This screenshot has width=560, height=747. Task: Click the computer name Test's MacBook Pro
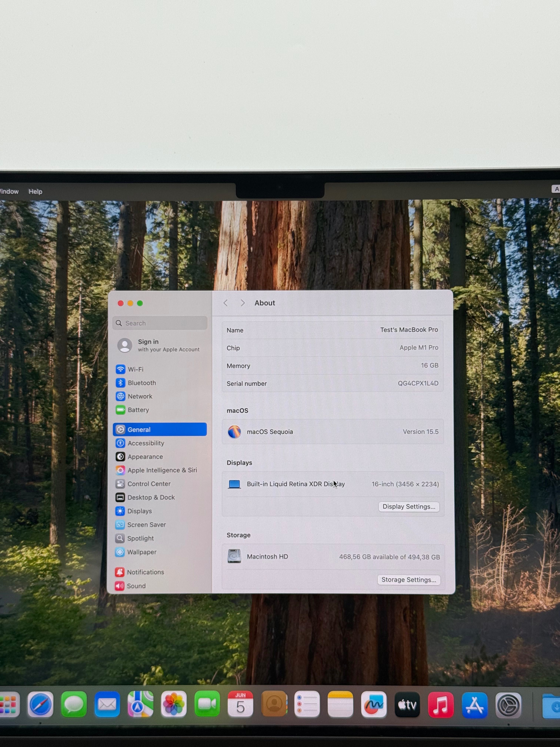pyautogui.click(x=409, y=330)
